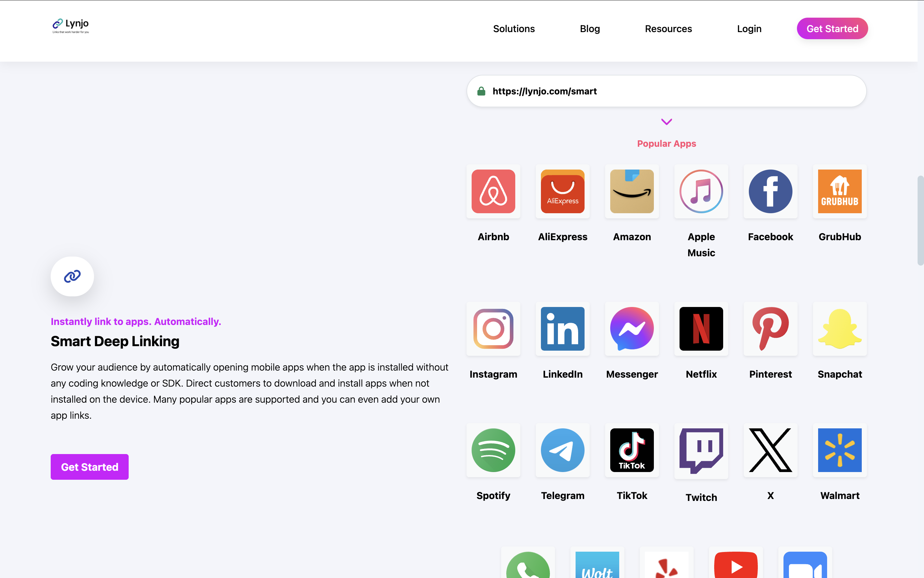Click the Snapchat label text

click(840, 375)
